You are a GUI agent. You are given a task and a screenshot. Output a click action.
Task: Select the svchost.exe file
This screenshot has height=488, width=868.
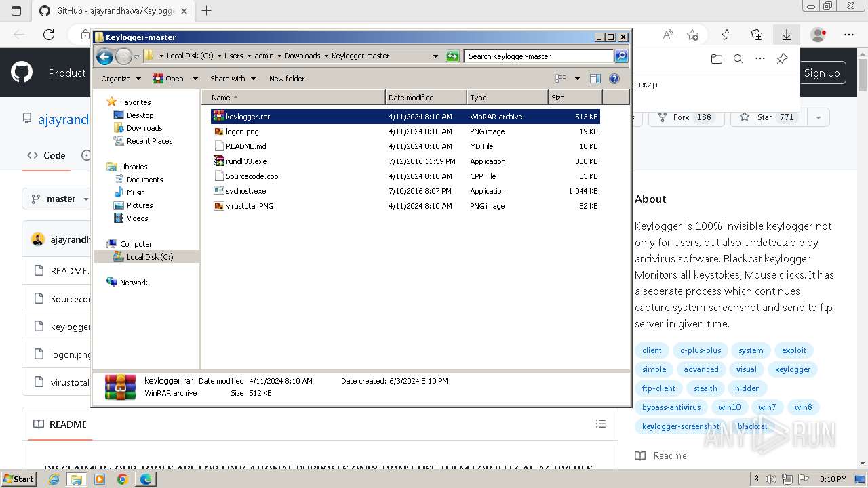pos(405,191)
